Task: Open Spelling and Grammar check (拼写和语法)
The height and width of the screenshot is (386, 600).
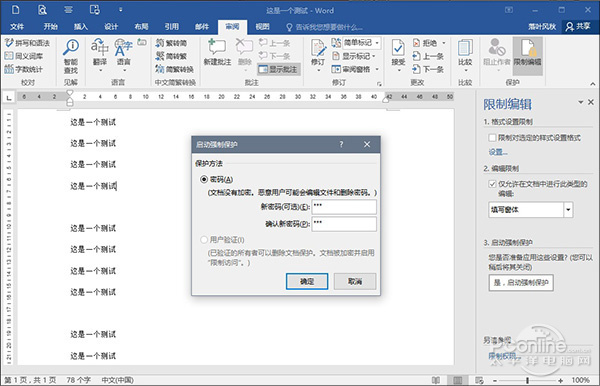Action: (x=28, y=43)
